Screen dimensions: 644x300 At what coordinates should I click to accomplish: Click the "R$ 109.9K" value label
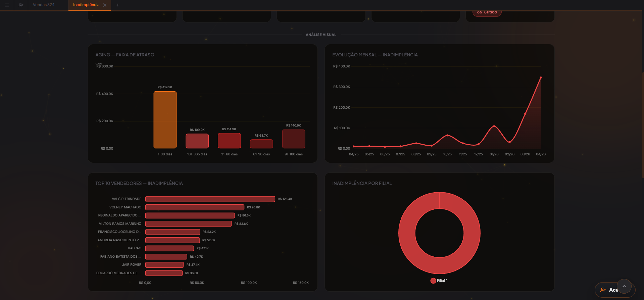(x=197, y=130)
